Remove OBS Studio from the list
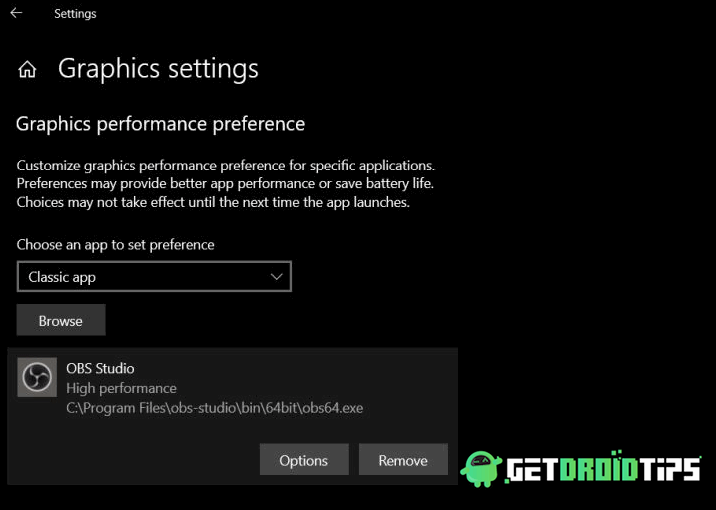 [x=403, y=460]
